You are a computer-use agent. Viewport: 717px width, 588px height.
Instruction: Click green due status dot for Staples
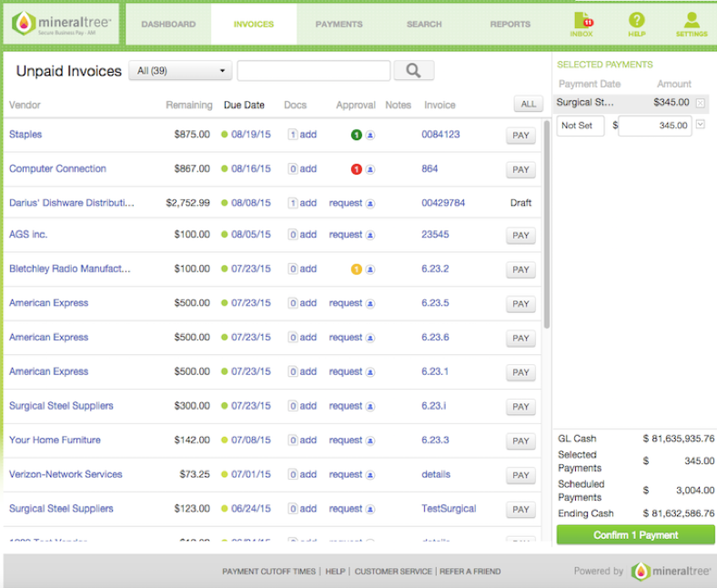click(224, 135)
